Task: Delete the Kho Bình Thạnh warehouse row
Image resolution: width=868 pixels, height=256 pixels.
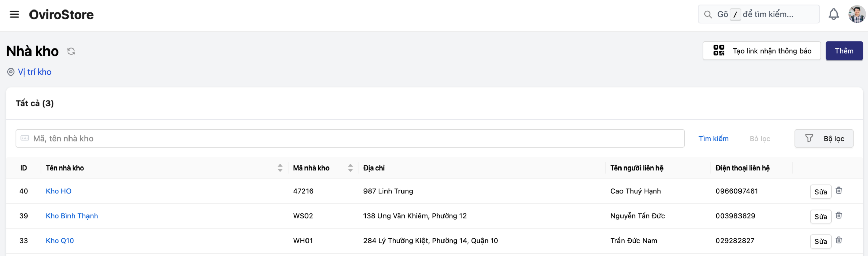Action: [839, 215]
